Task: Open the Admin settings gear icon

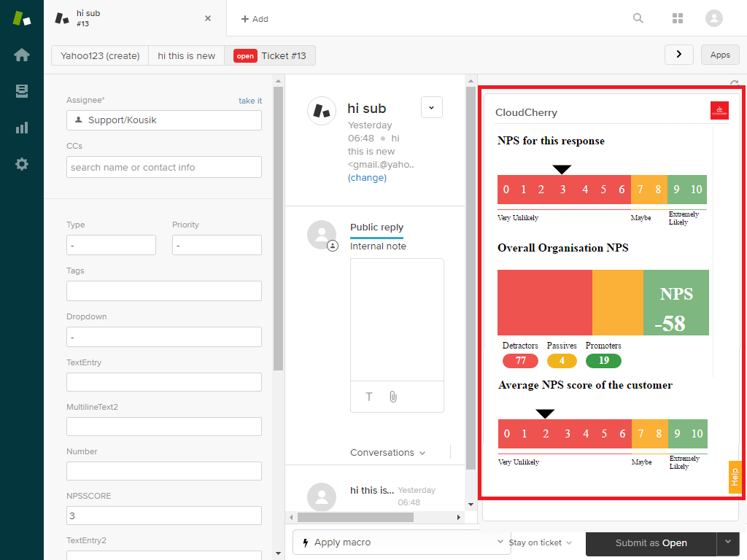Action: tap(22, 164)
